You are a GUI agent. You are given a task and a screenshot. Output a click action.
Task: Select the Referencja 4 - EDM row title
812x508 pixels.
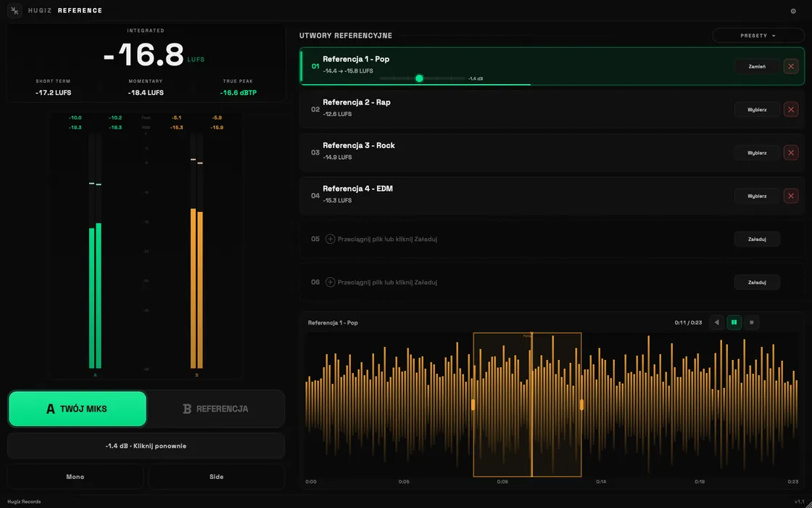point(358,189)
